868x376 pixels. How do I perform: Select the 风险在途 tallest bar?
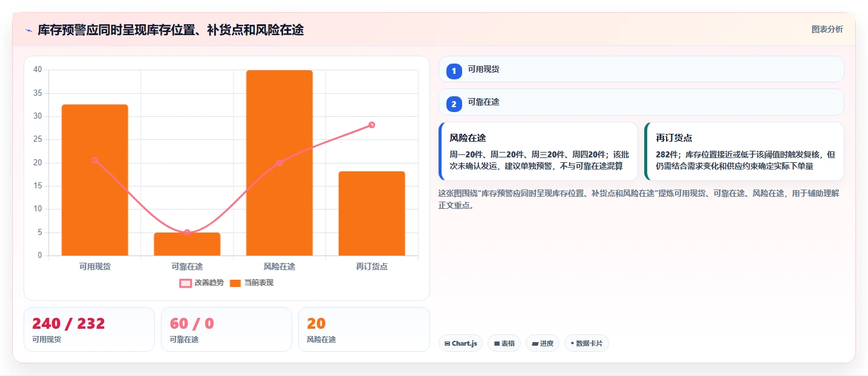point(279,163)
